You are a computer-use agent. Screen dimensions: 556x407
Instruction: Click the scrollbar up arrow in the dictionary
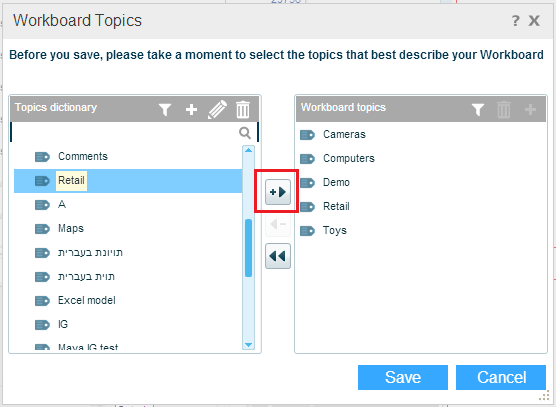point(249,150)
